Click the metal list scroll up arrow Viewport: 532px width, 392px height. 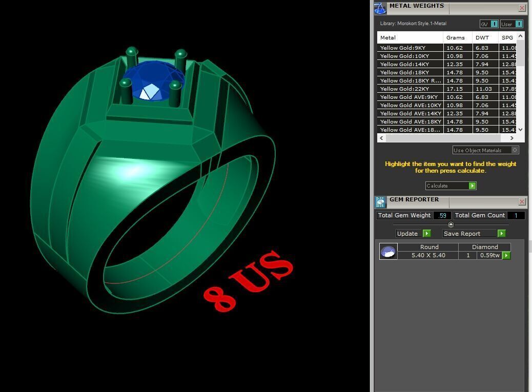pyautogui.click(x=520, y=36)
